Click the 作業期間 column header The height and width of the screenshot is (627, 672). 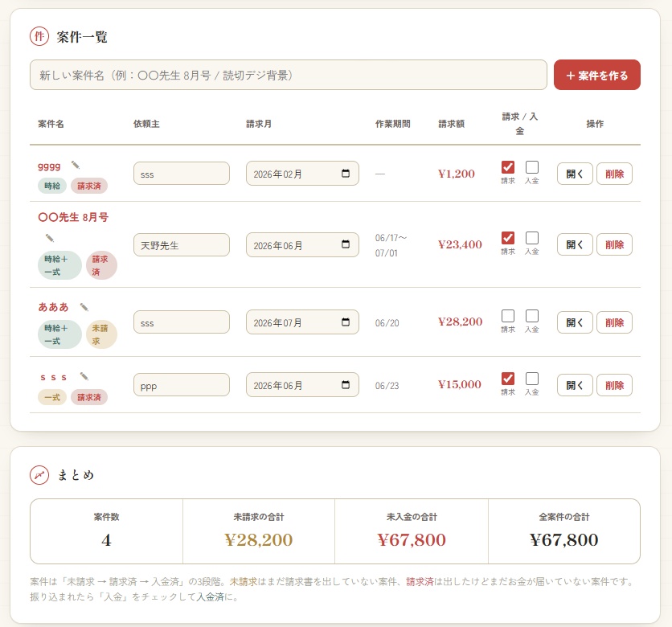click(393, 124)
